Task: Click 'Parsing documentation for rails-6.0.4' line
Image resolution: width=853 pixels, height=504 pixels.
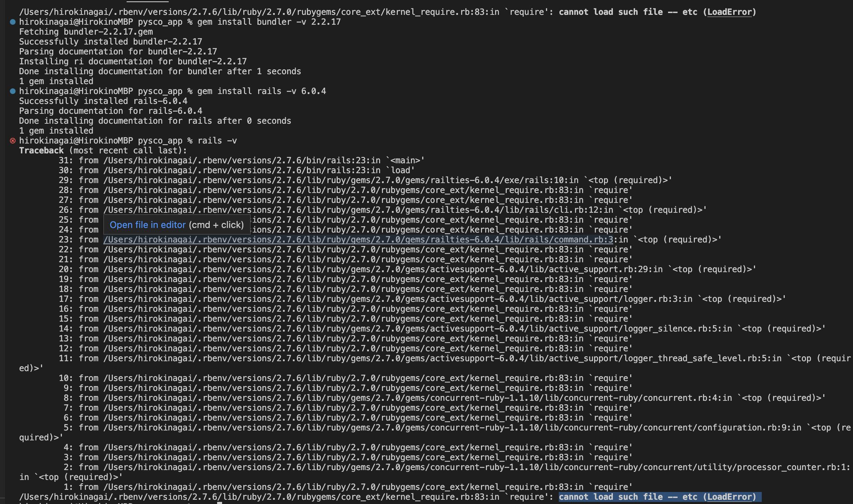Action: (x=111, y=111)
